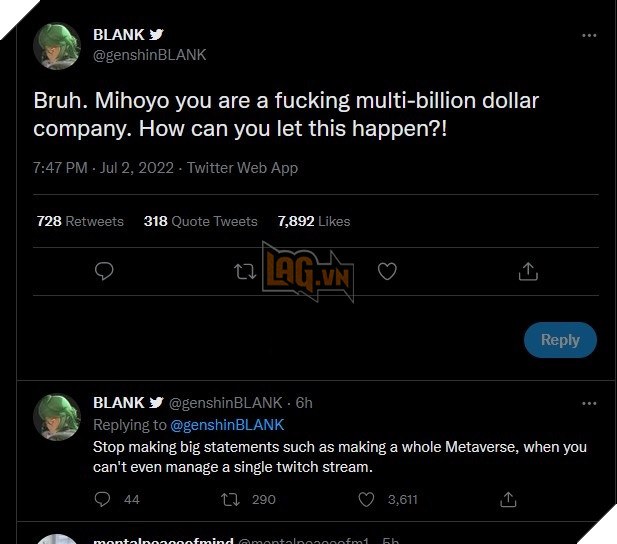Open the more options menu on the reply tweet

click(x=590, y=403)
